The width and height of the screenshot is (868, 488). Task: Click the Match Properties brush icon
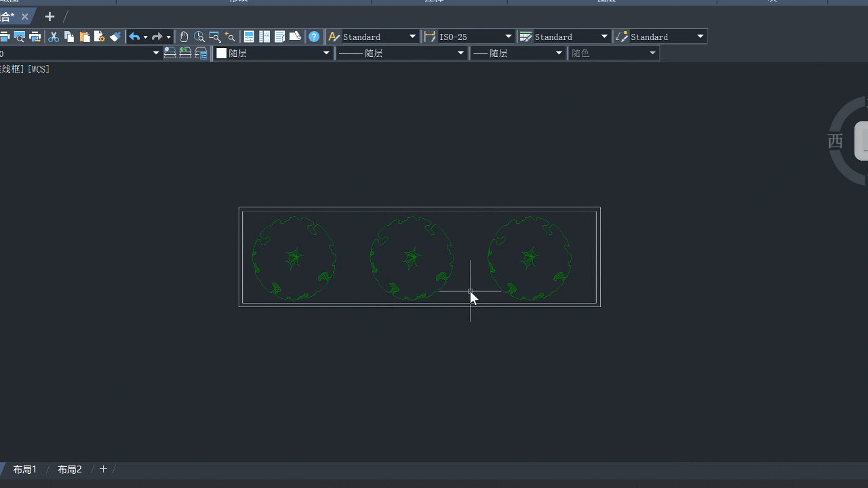(x=115, y=37)
